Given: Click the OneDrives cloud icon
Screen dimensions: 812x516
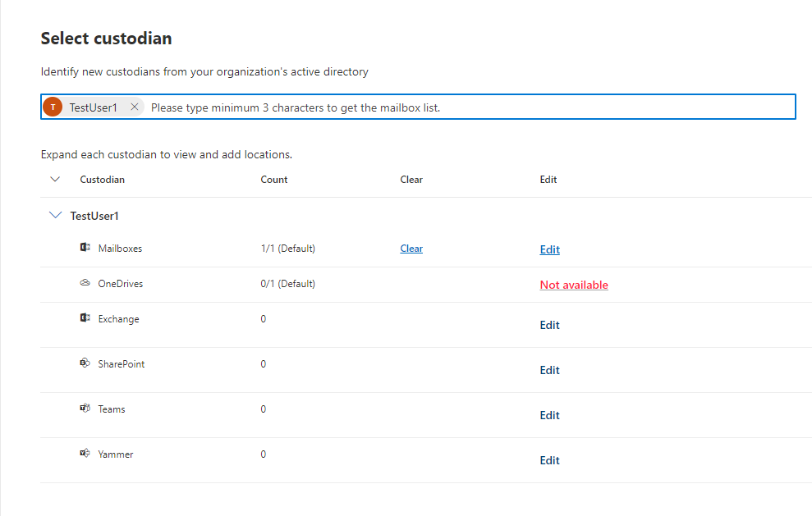Looking at the screenshot, I should 85,282.
